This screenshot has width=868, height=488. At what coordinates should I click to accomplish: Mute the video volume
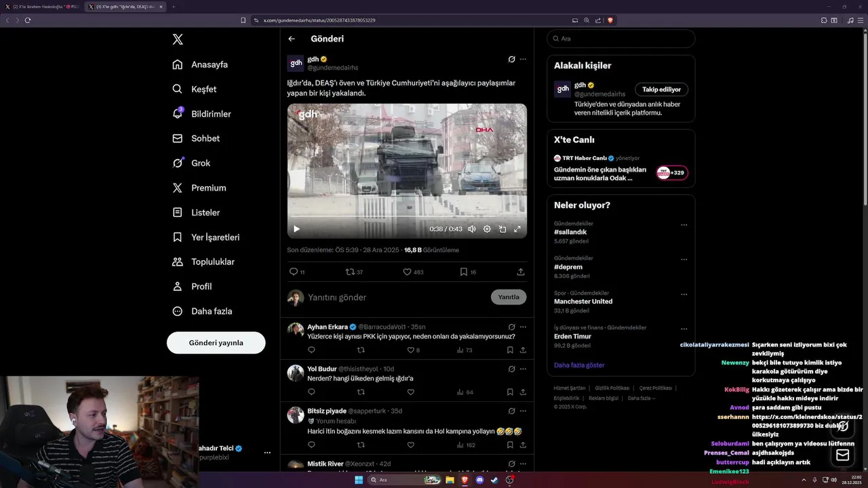471,229
